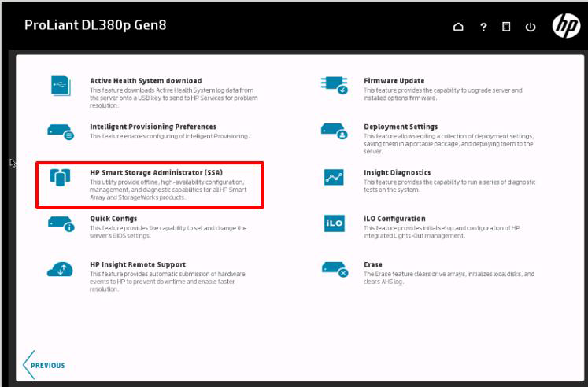The width and height of the screenshot is (588, 387).
Task: Launch the Insight Diagnostics icon
Action: (334, 178)
